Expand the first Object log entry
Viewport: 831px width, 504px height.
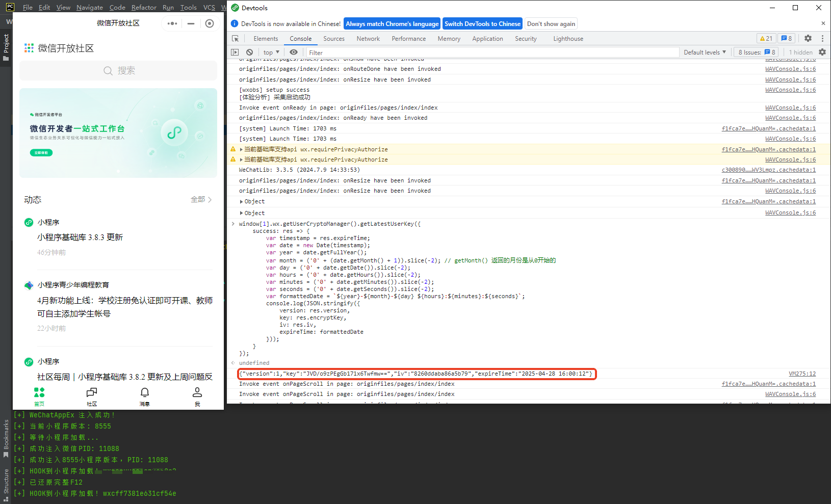click(241, 202)
